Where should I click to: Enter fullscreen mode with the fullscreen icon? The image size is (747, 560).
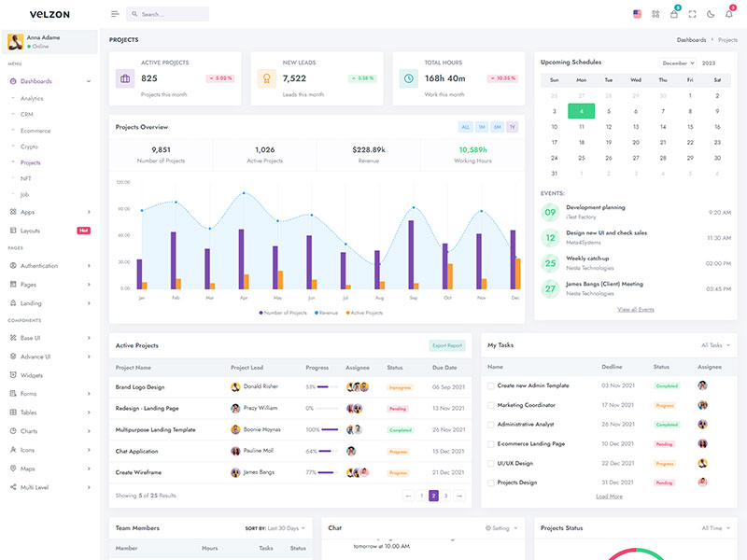693,14
